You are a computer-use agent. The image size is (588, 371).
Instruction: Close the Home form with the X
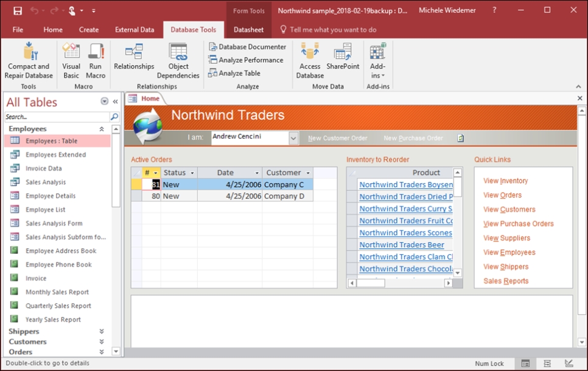tap(579, 98)
